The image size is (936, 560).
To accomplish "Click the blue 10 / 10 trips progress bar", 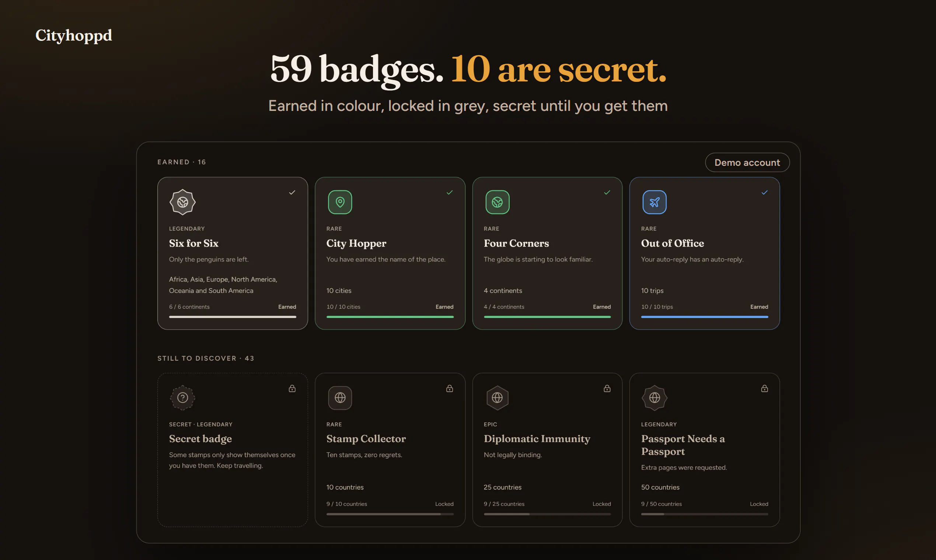I will [704, 317].
